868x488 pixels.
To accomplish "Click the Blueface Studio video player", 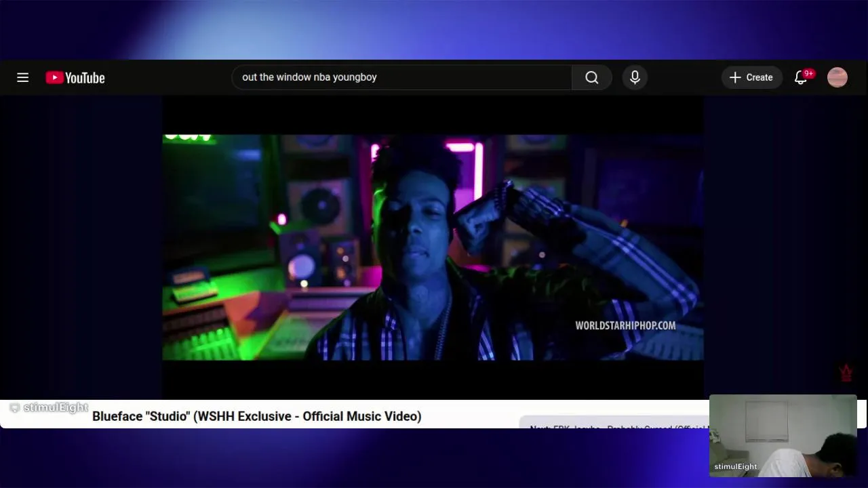I will (x=433, y=247).
